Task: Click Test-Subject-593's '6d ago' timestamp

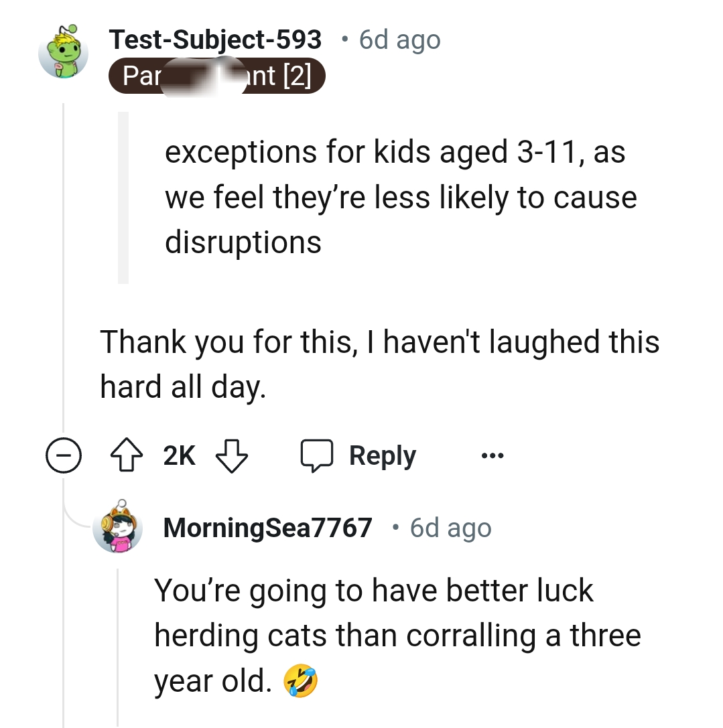Action: tap(400, 40)
